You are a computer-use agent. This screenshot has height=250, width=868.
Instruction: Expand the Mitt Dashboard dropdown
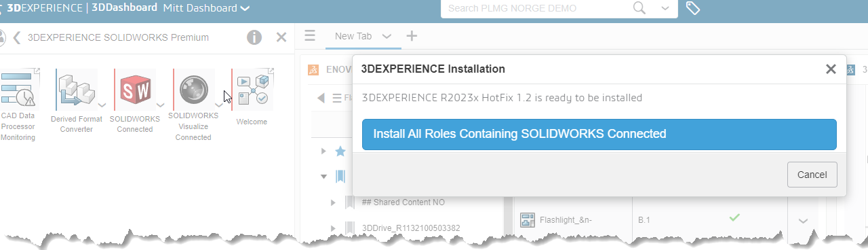[245, 9]
